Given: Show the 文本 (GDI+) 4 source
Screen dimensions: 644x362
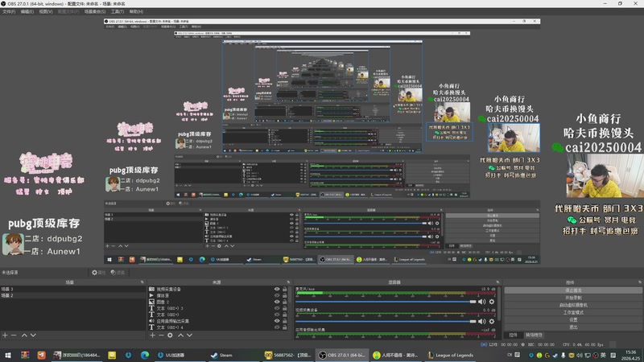Looking at the screenshot, I should pos(277,327).
